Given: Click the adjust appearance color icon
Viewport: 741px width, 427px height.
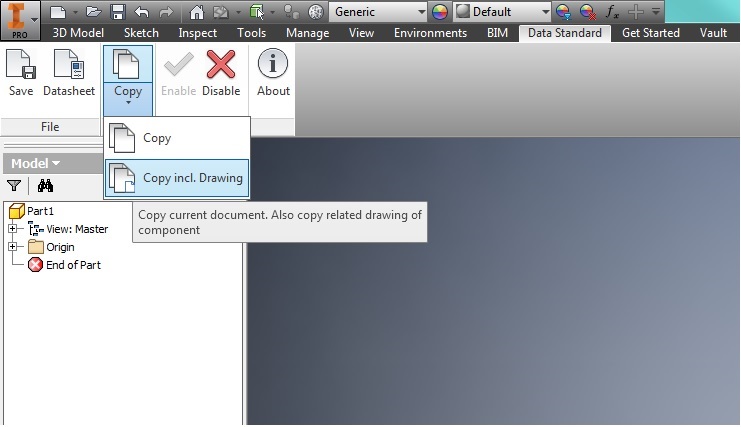Looking at the screenshot, I should coord(563,12).
